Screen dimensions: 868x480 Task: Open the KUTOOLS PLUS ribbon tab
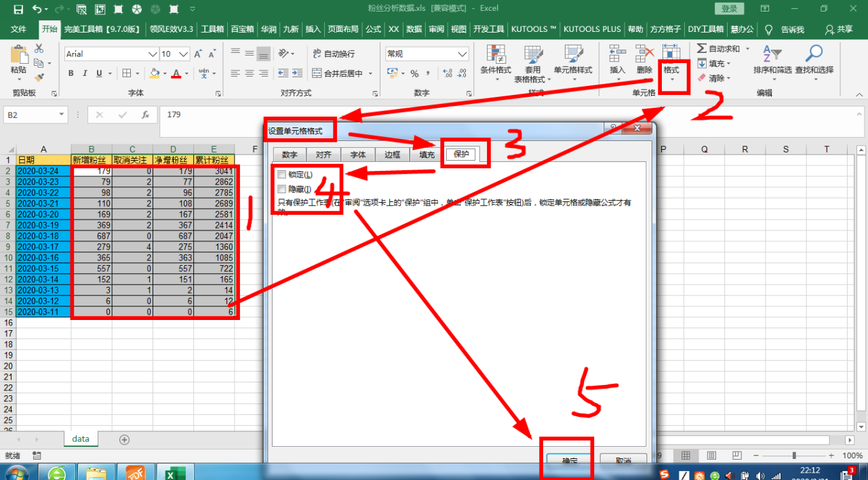click(x=591, y=30)
